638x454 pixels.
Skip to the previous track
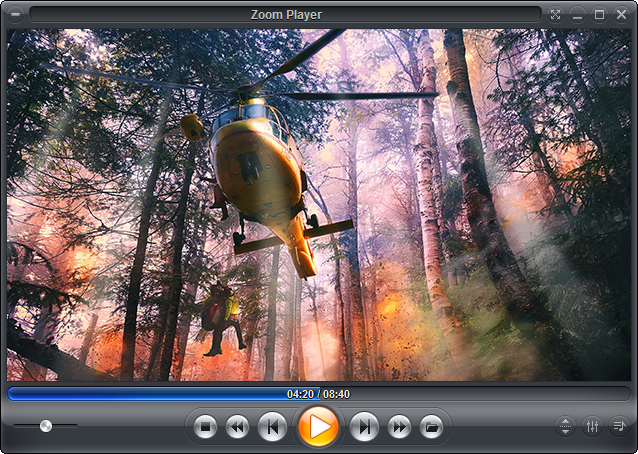270,427
